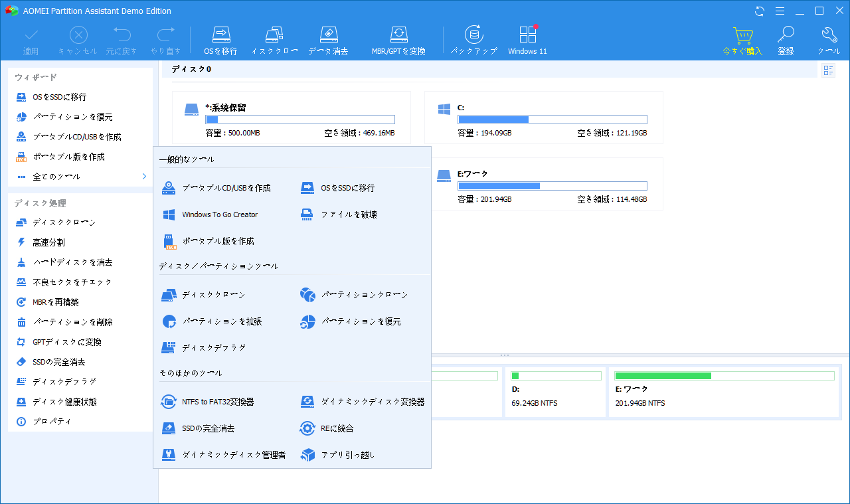
Task: Choose ダイナミックディスク管理者
Action: pos(224,455)
